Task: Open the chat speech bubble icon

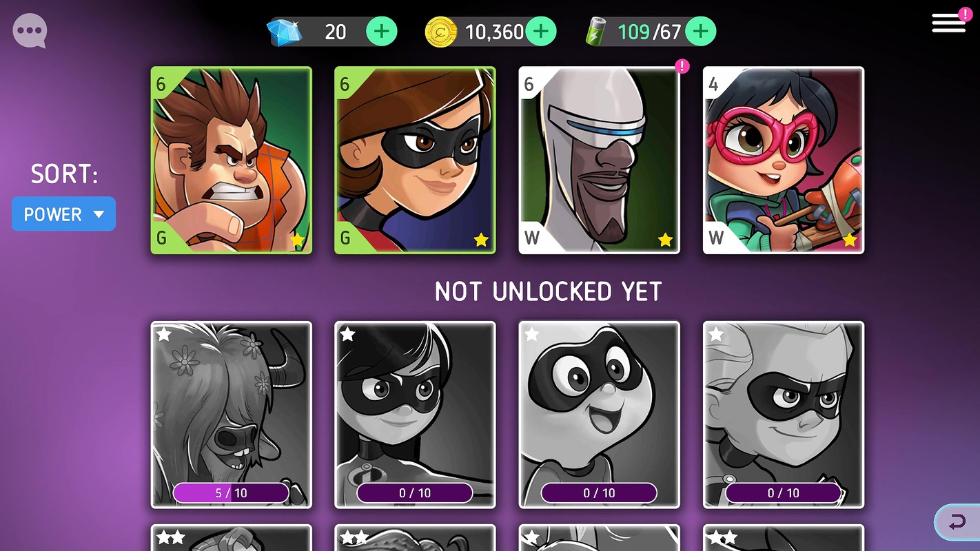Action: click(x=30, y=31)
